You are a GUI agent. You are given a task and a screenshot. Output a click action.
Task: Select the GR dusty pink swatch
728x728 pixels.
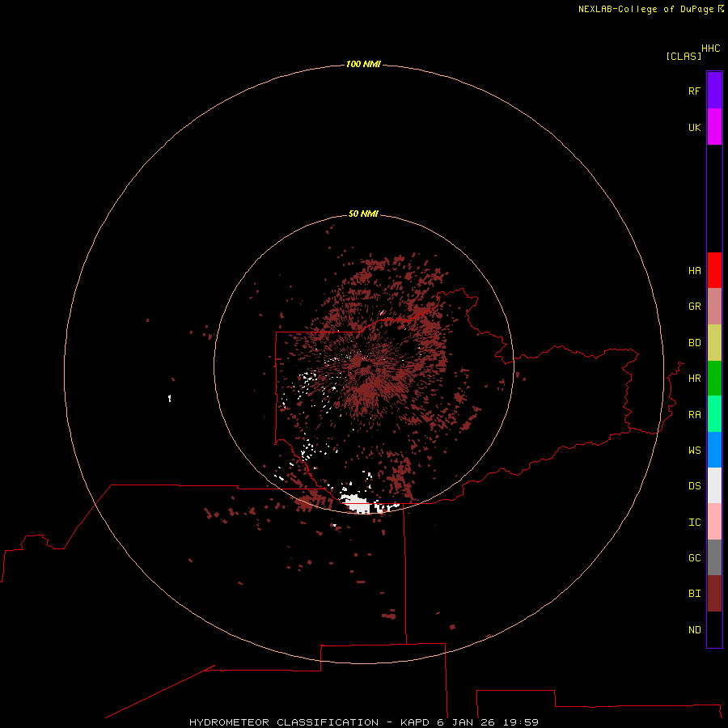714,307
